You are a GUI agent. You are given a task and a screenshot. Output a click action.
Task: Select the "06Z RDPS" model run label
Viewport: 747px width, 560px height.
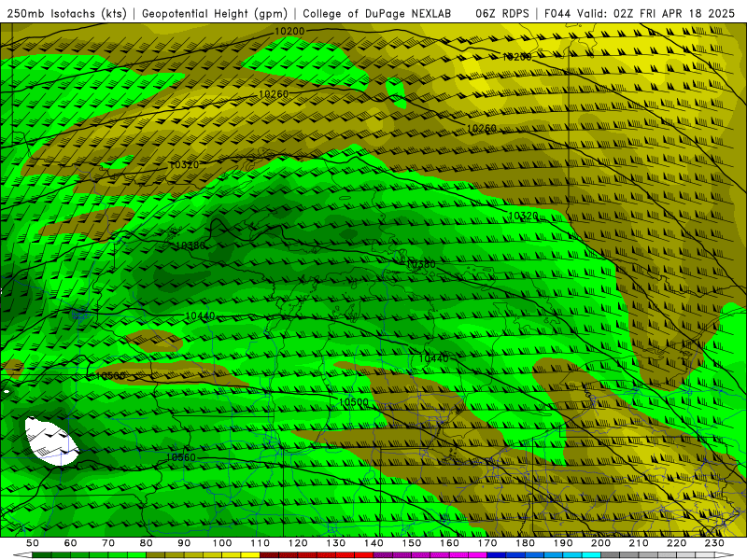(501, 14)
